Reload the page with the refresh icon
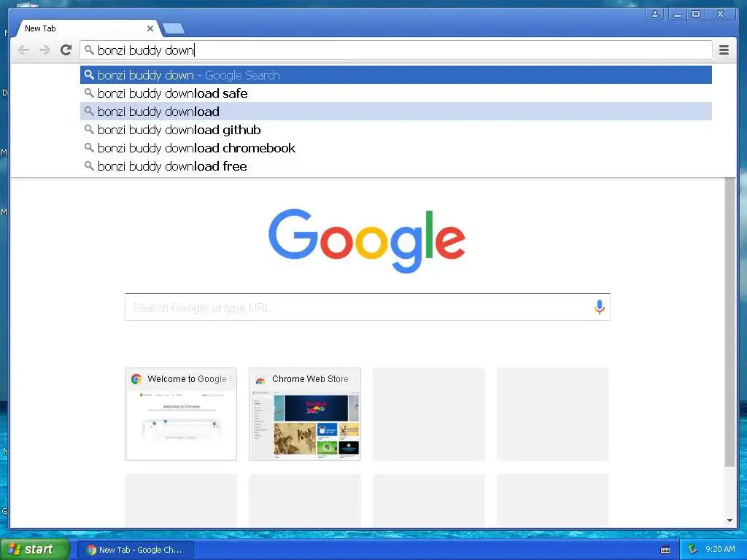 (x=66, y=50)
